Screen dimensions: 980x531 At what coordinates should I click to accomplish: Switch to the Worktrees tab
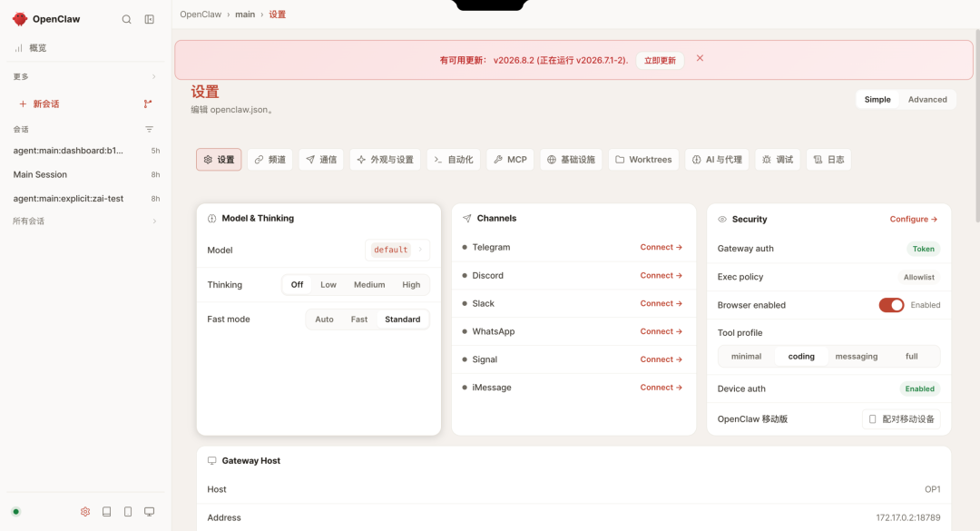pos(643,160)
